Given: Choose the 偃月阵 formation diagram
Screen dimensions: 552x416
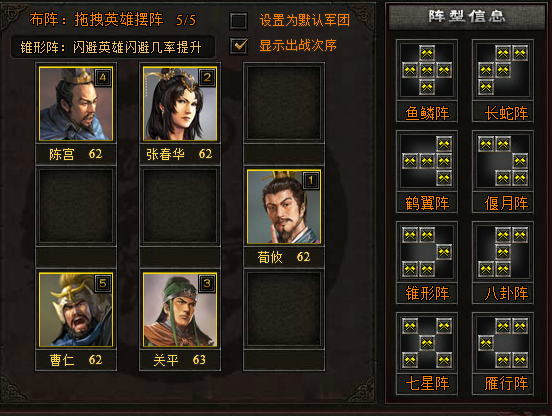Looking at the screenshot, I should [503, 161].
